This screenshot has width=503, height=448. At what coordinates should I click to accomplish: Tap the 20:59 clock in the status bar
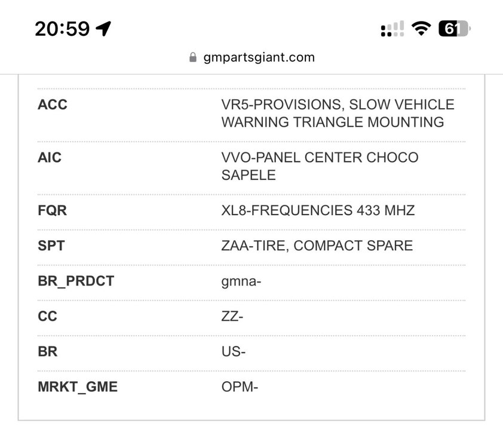[x=62, y=28]
